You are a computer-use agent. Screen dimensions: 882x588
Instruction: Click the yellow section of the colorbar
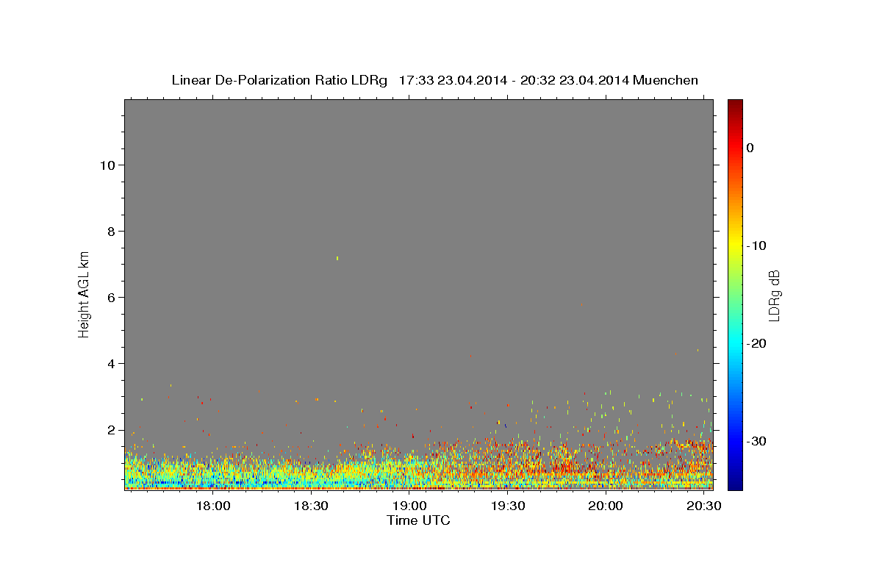(x=735, y=243)
